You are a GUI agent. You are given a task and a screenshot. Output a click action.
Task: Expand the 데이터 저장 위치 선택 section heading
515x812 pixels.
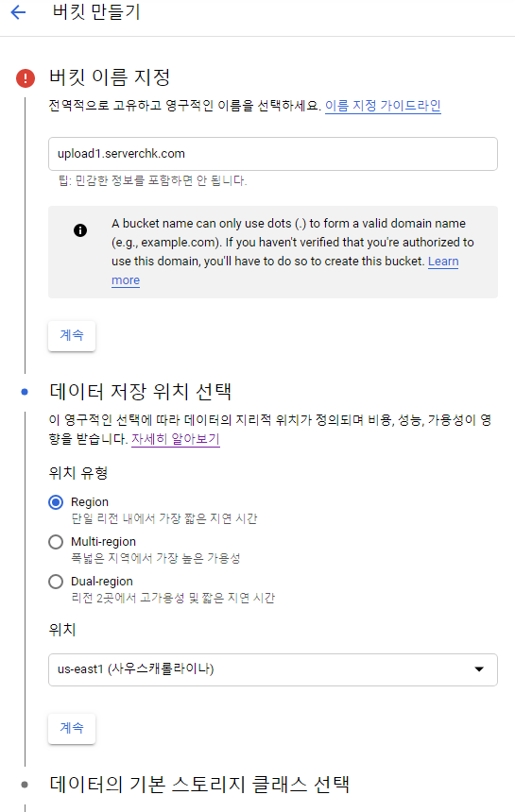[x=141, y=392]
